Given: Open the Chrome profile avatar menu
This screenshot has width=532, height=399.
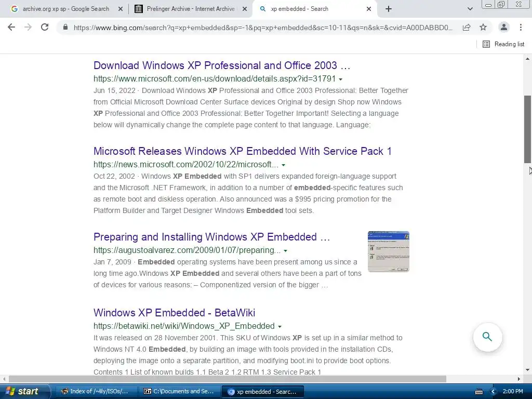Looking at the screenshot, I should point(504,27).
